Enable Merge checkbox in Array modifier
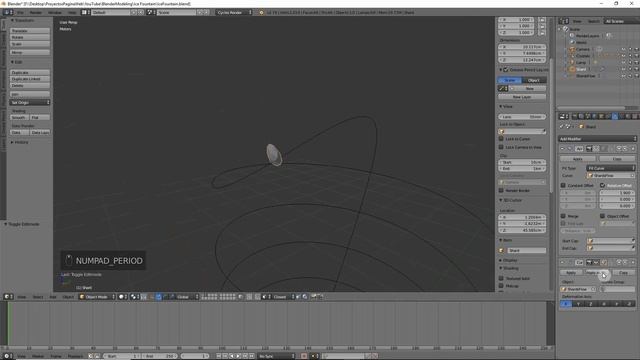Image resolution: width=640 pixels, height=360 pixels. (563, 216)
